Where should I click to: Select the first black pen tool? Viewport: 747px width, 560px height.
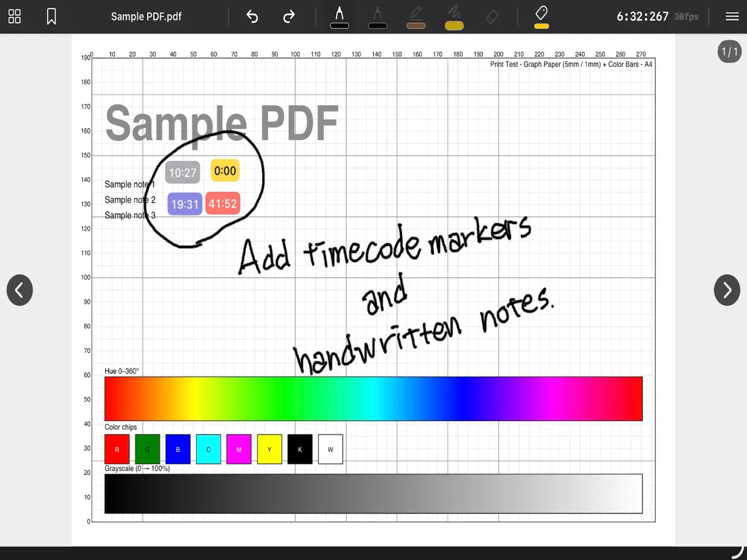(339, 17)
